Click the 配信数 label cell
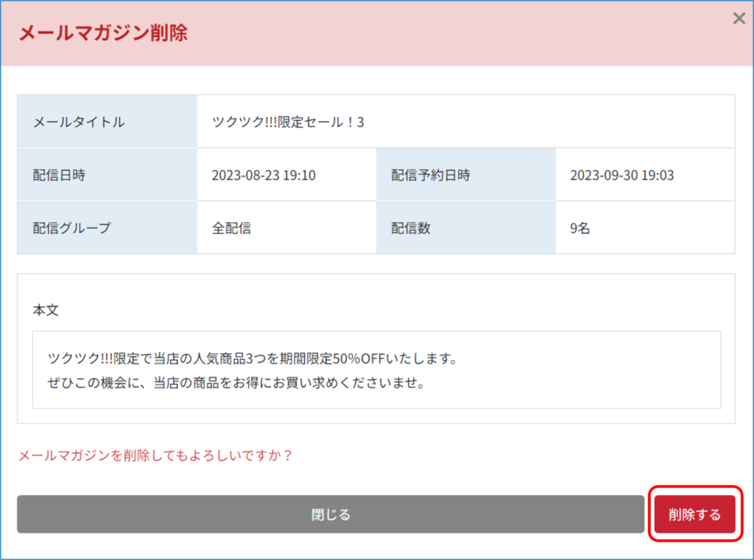754x560 pixels. pos(465,227)
